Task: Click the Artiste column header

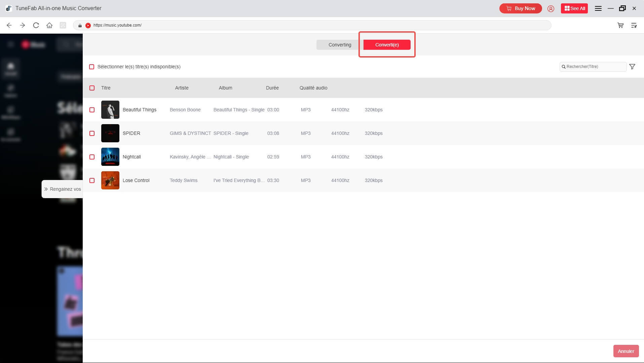Action: click(x=182, y=88)
